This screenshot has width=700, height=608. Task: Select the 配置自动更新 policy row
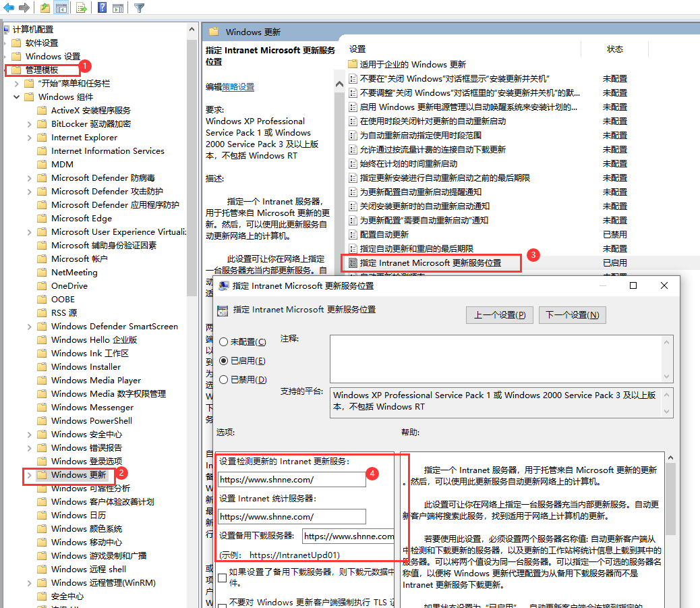(384, 235)
